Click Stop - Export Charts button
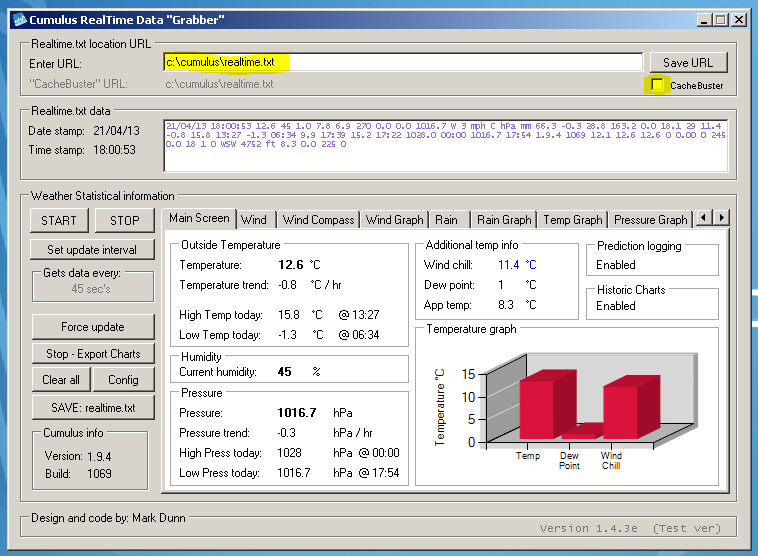The height and width of the screenshot is (556, 758). click(92, 353)
